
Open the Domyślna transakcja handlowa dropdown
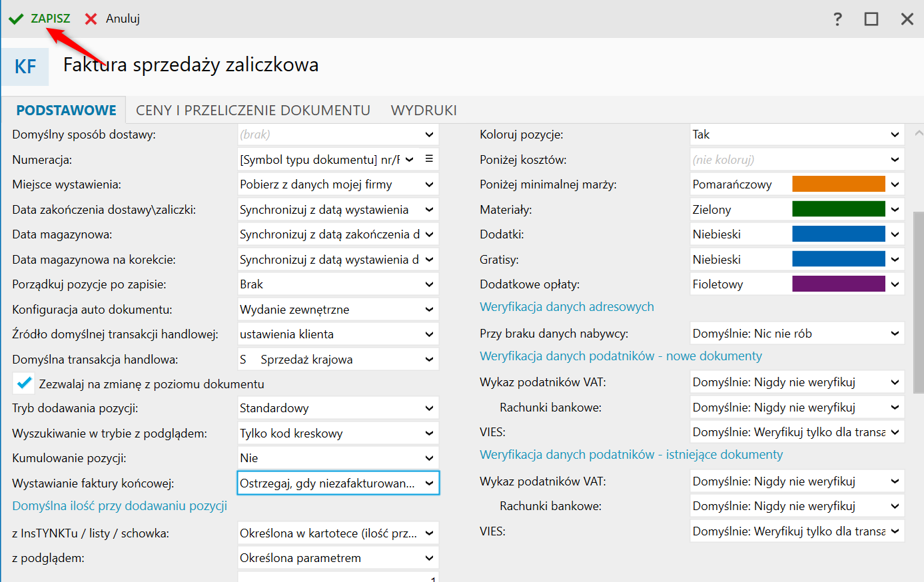429,360
